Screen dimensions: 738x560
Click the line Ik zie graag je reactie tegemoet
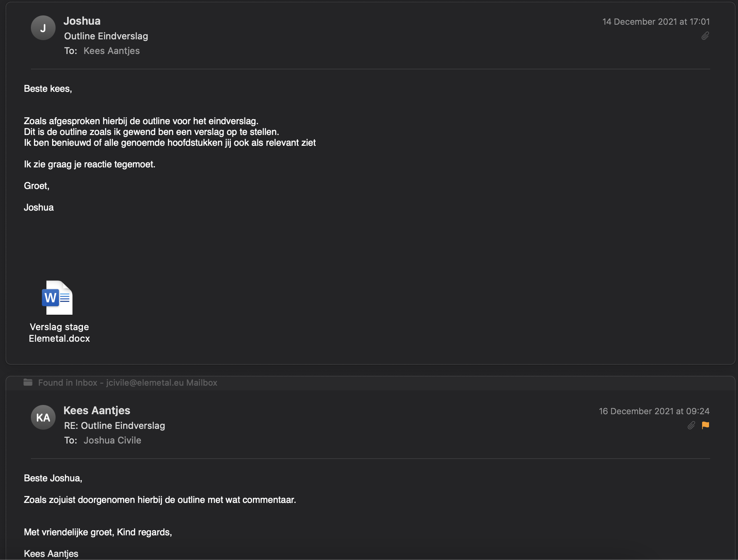click(x=90, y=164)
